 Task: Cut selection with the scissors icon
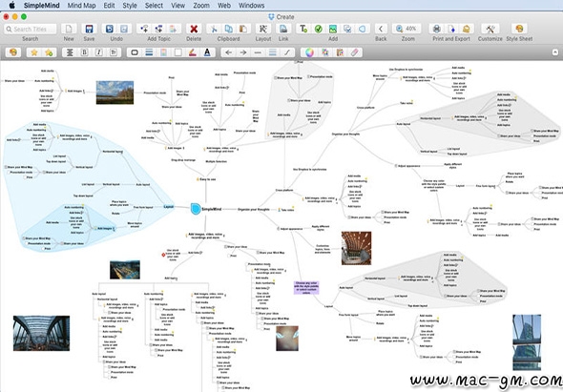coord(214,29)
